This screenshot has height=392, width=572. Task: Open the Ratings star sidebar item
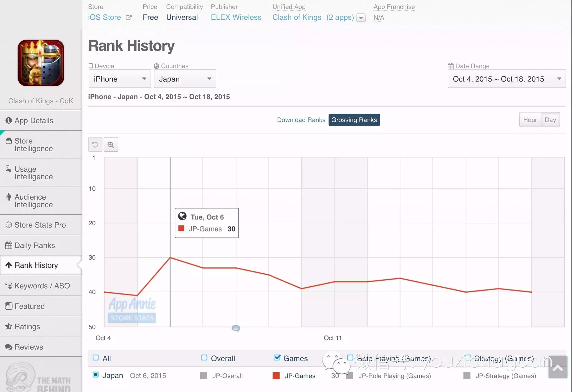(27, 326)
